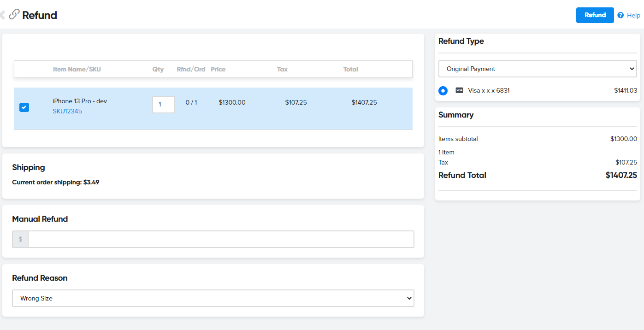Open the Refund Type dropdown

(x=537, y=69)
